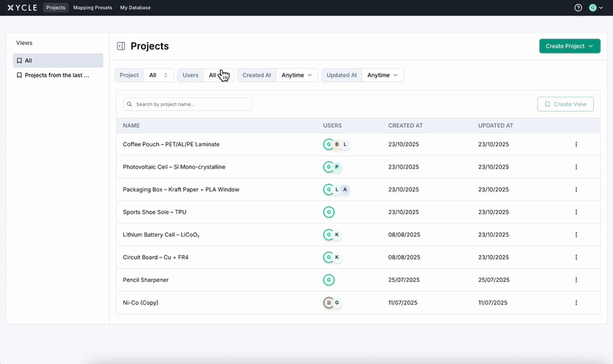Select the All view in sidebar
Image resolution: width=613 pixels, height=364 pixels.
pyautogui.click(x=58, y=61)
